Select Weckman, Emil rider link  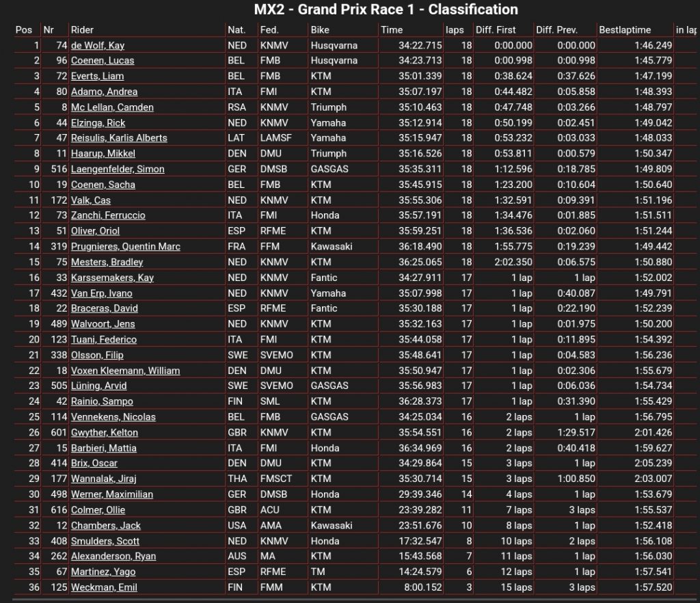104,587
